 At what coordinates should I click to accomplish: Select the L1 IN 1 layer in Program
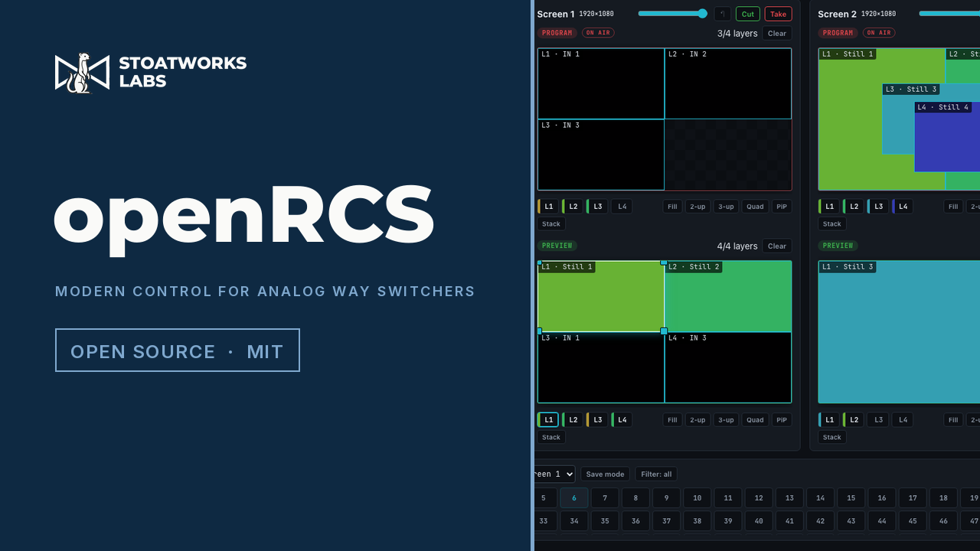(x=601, y=84)
